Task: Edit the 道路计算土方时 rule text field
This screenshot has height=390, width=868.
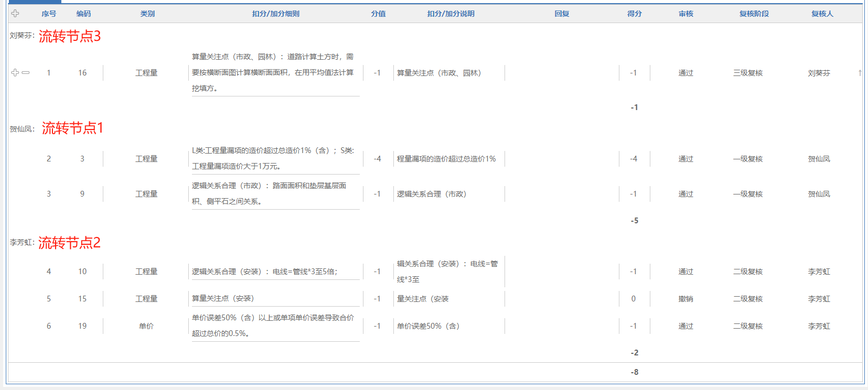Action: (x=276, y=73)
